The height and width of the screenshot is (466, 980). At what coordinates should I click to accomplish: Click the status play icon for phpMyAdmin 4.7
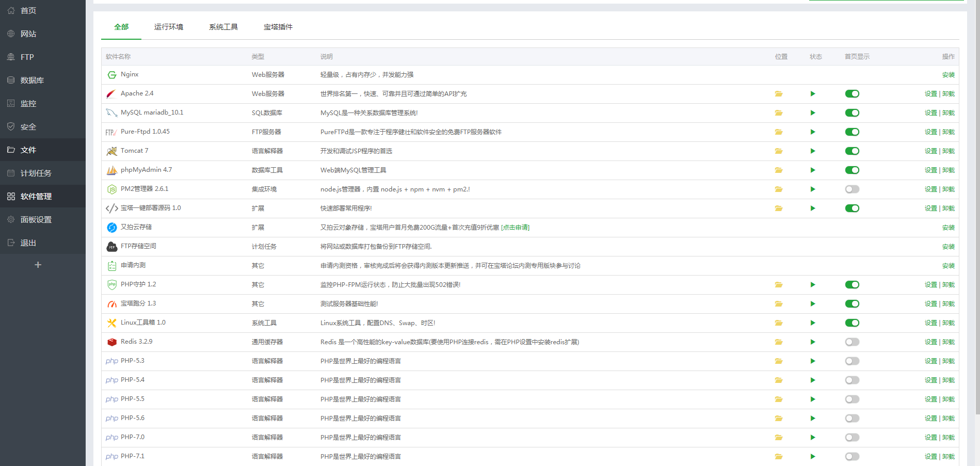pyautogui.click(x=813, y=170)
